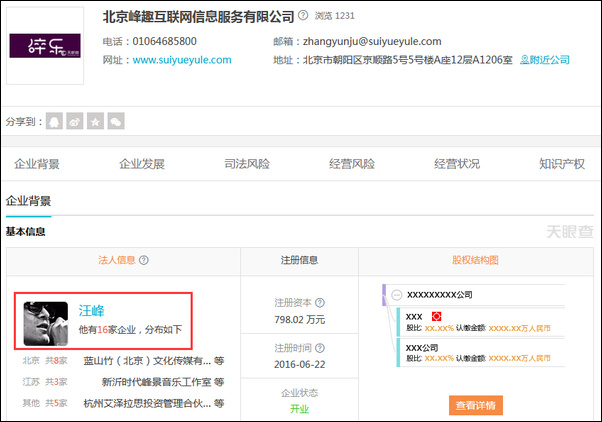602x422 pixels.
Task: Open the 经营状况 navigation tab
Action: pyautogui.click(x=457, y=164)
